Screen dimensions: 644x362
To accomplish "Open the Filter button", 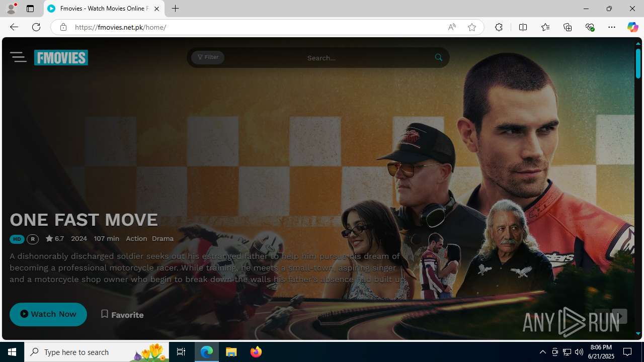I will 208,57.
